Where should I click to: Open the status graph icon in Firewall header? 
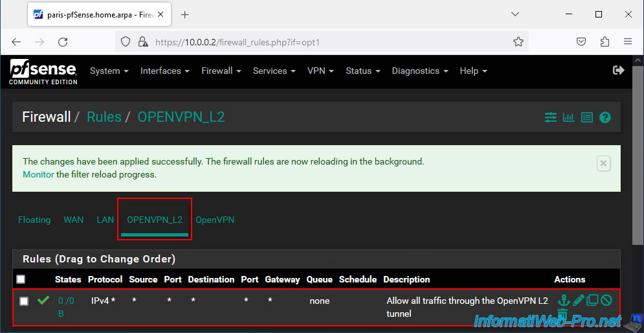tap(568, 117)
